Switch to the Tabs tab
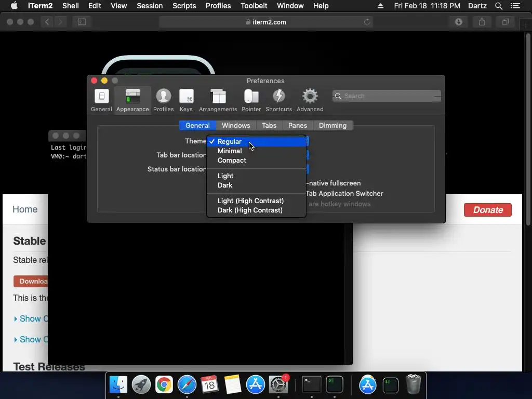532x399 pixels. coord(269,126)
